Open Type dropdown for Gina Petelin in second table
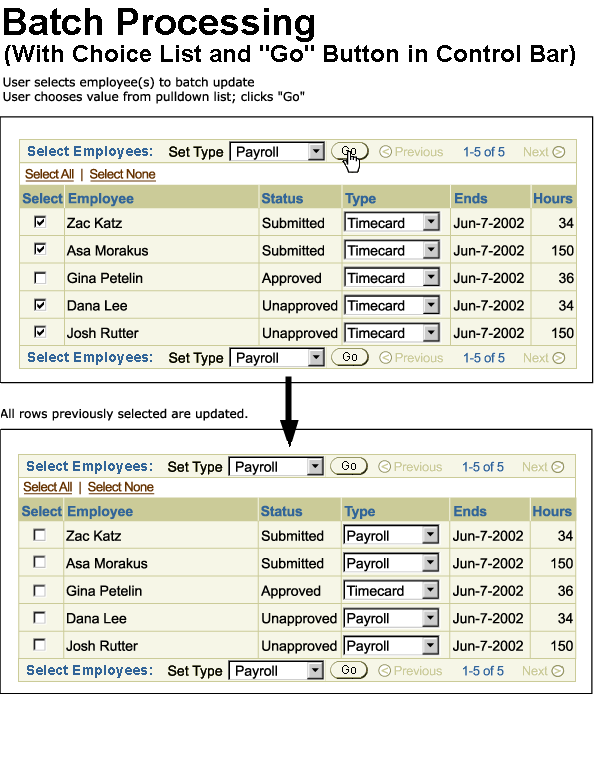Image resolution: width=598 pixels, height=767 pixels. (391, 591)
